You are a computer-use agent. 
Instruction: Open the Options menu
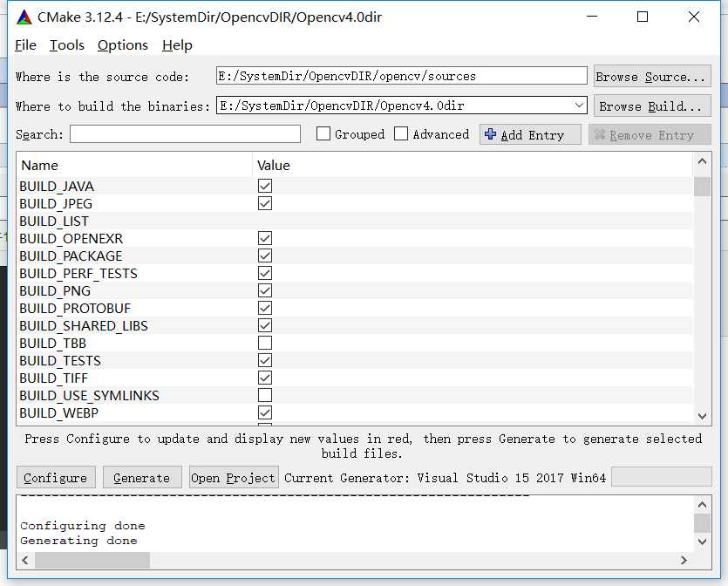[x=123, y=45]
